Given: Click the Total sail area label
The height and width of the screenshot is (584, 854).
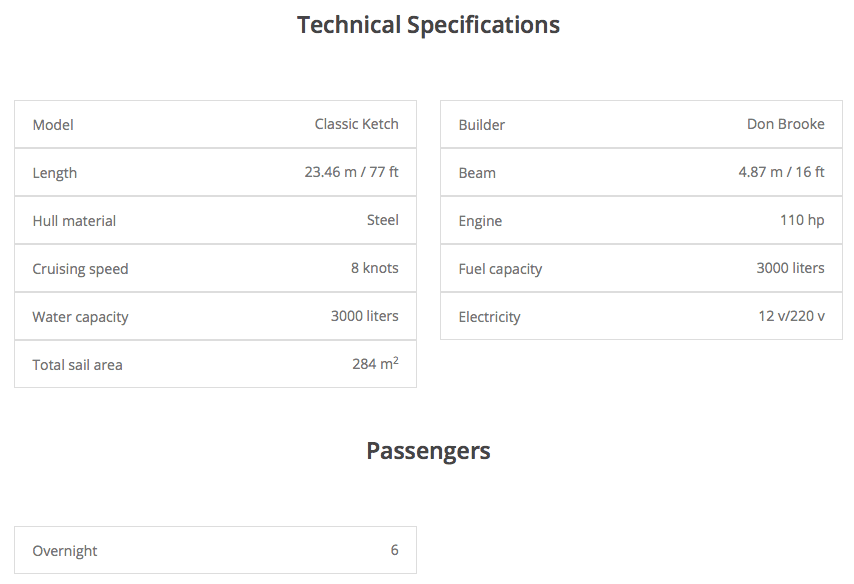Looking at the screenshot, I should [x=77, y=365].
